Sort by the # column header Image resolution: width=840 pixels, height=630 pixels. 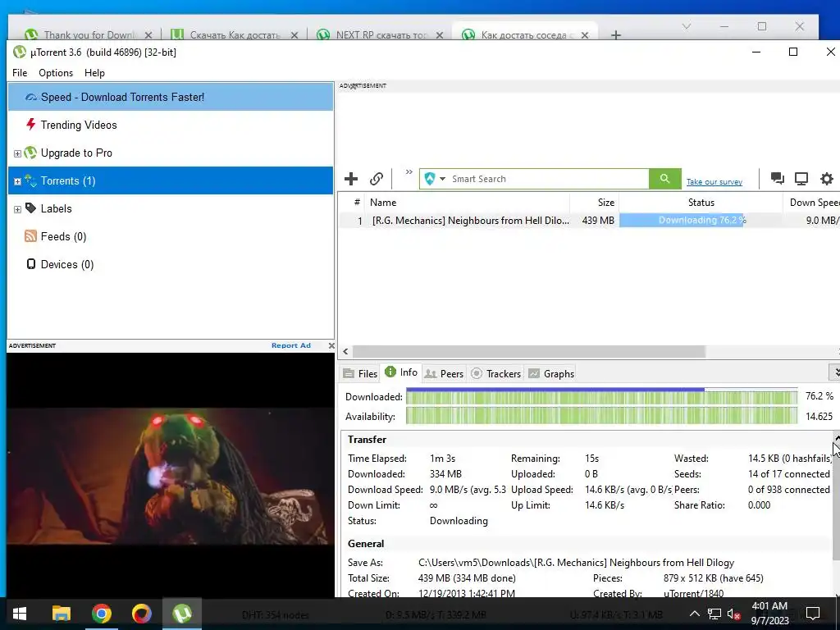356,203
